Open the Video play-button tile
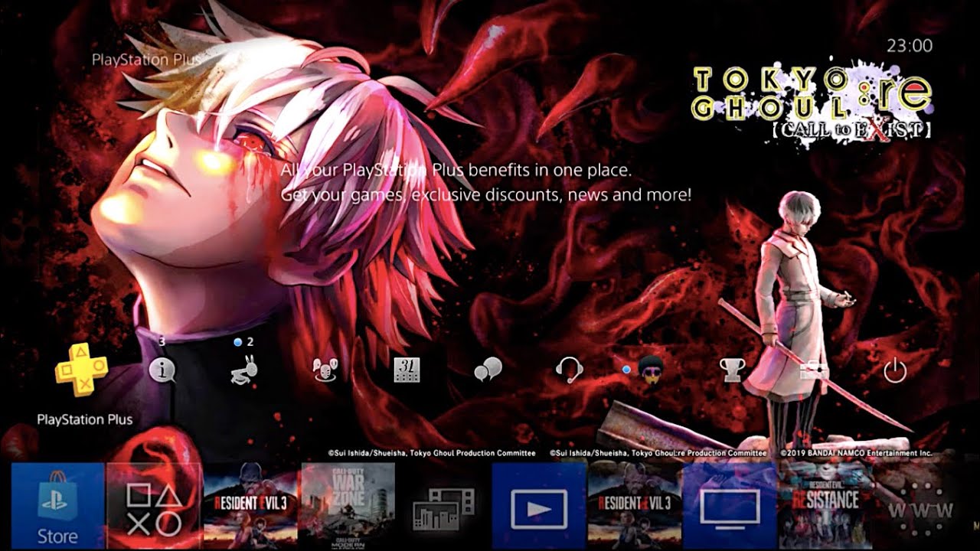980x551 pixels. pos(539,507)
